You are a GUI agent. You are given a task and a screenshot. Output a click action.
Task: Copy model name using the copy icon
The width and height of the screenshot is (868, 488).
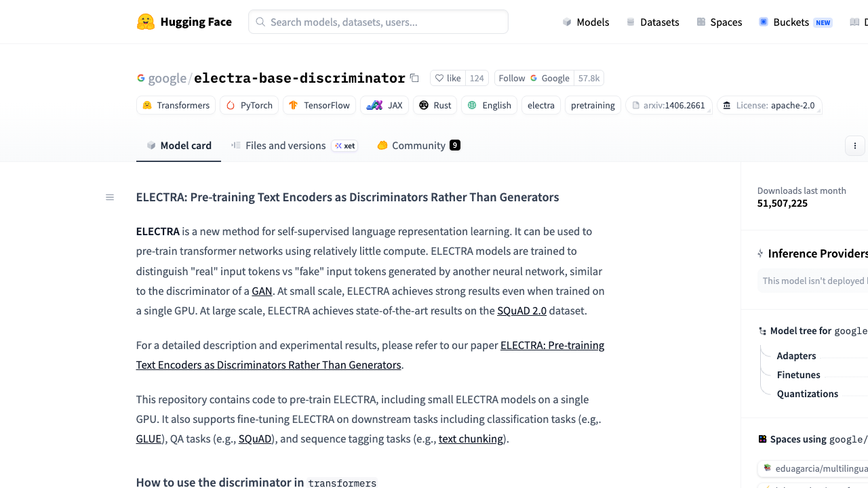coord(414,78)
